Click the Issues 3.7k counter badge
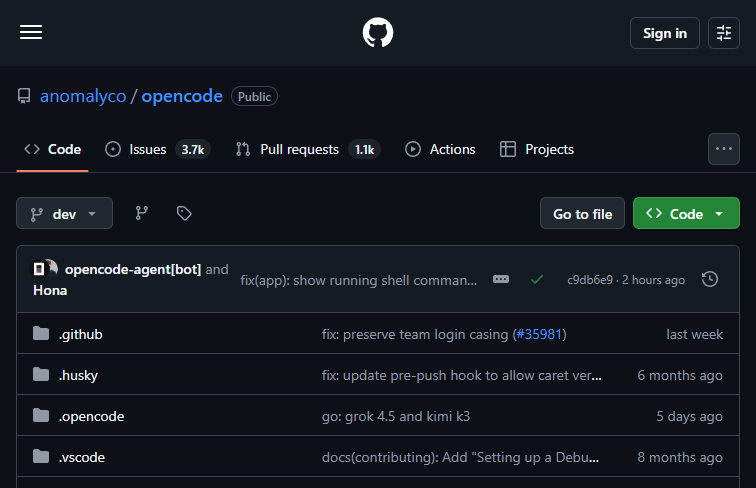 click(193, 149)
